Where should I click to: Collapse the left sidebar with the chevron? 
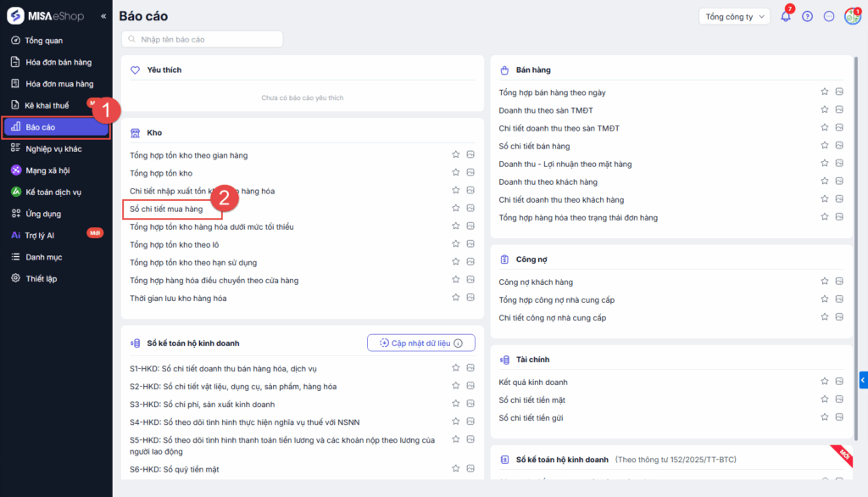click(x=103, y=16)
